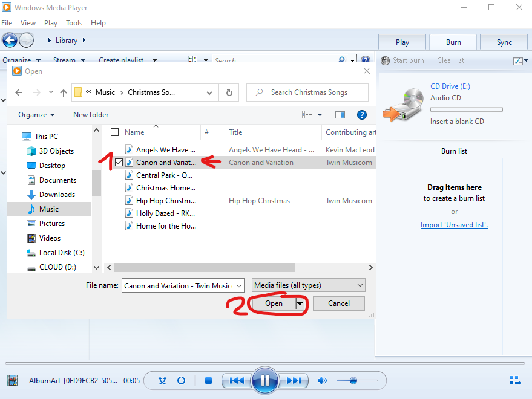Adjust the volume slider handle

coord(353,381)
